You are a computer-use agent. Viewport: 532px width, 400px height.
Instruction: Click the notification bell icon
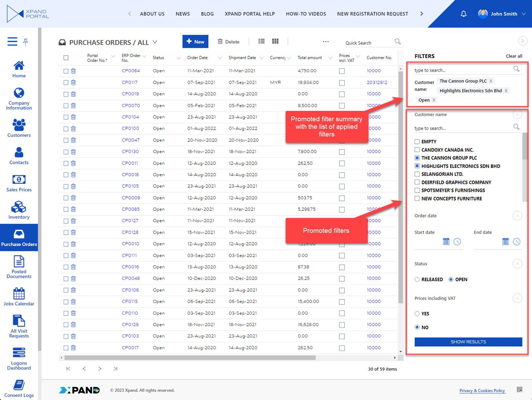click(463, 14)
